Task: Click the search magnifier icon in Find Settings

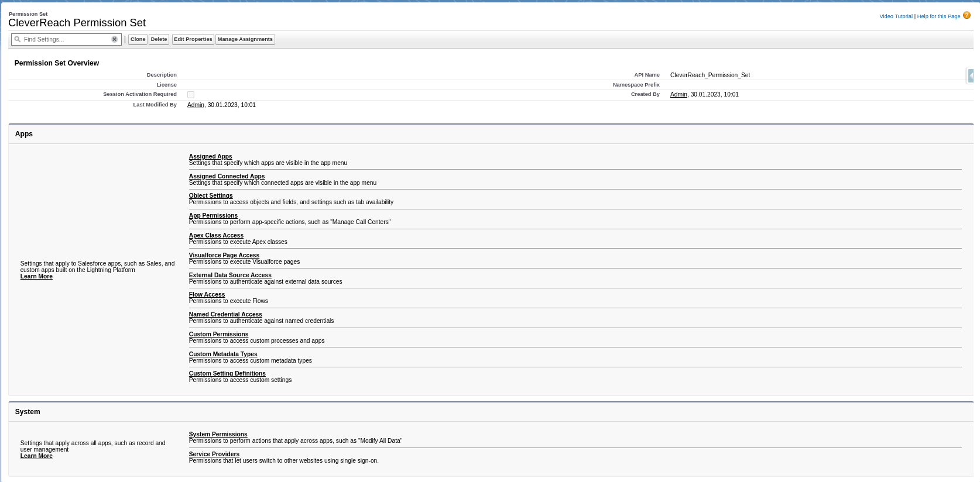Action: [18, 39]
